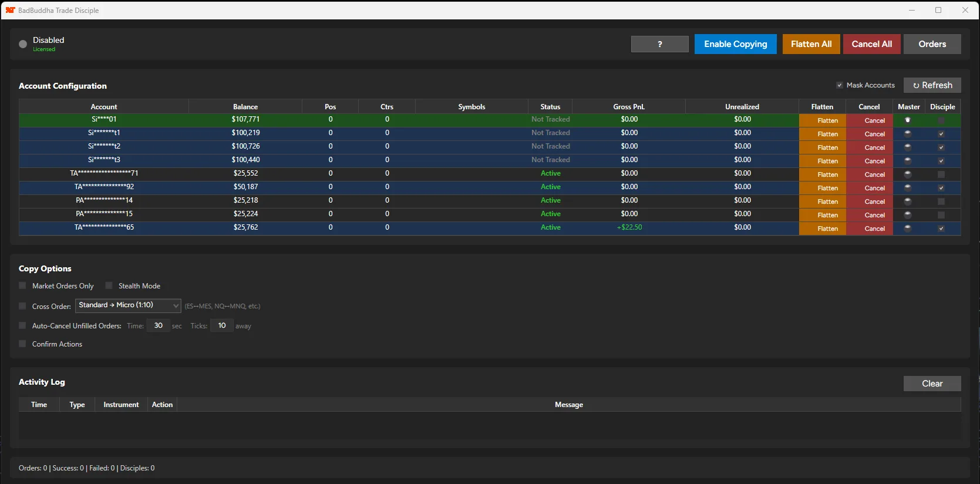Flatten the TA account ending 92
The height and width of the screenshot is (484, 980).
tap(822, 188)
